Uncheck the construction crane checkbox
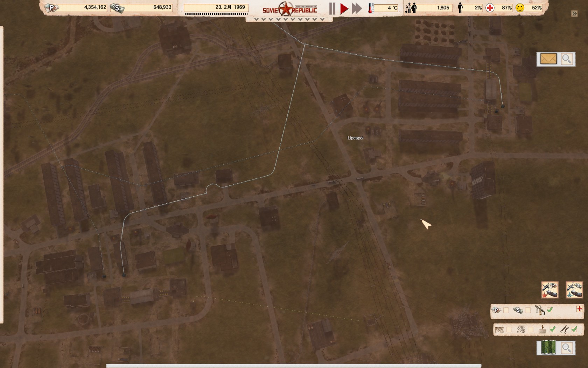Screen dimensions: 588x368 coord(550,310)
